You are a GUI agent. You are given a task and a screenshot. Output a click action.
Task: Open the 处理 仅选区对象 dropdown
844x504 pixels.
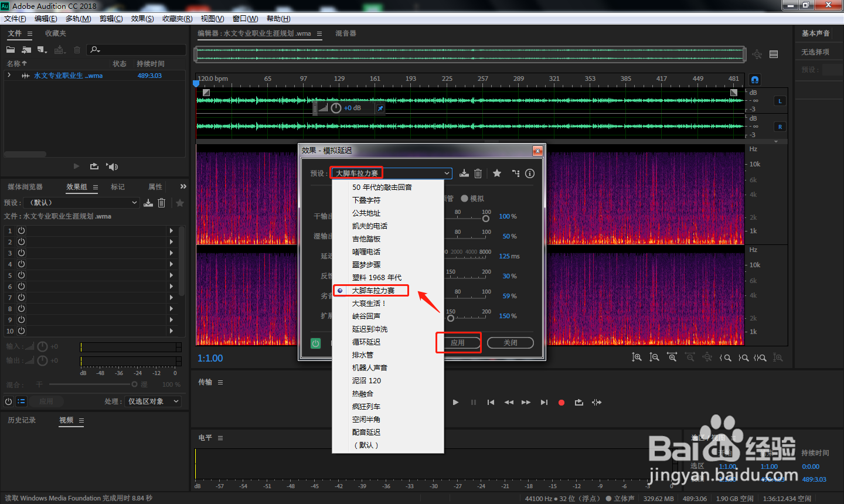[153, 401]
